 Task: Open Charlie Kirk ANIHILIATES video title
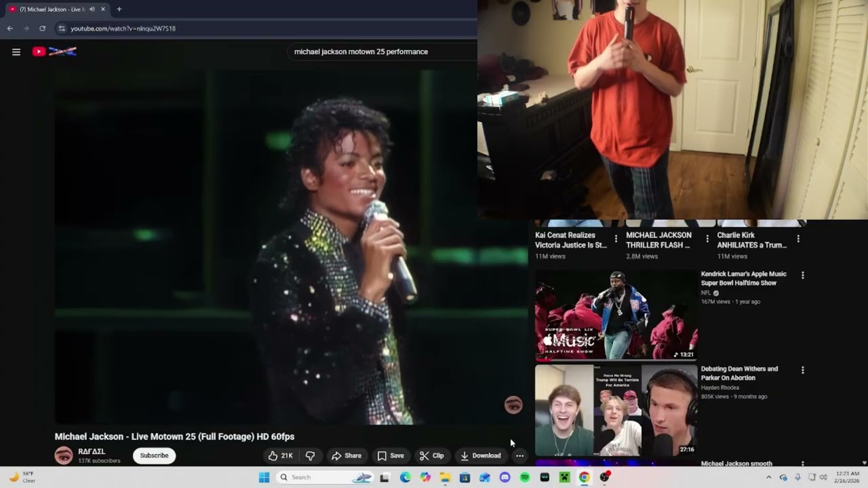(x=752, y=240)
